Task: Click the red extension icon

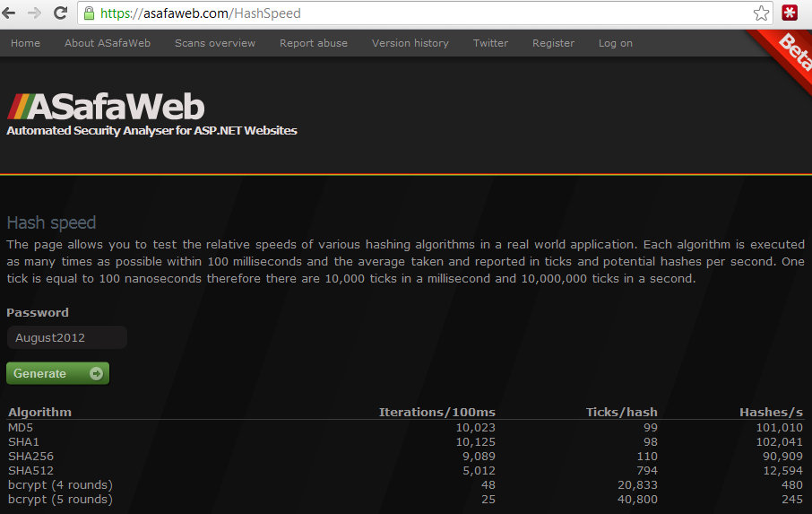Action: (x=790, y=13)
